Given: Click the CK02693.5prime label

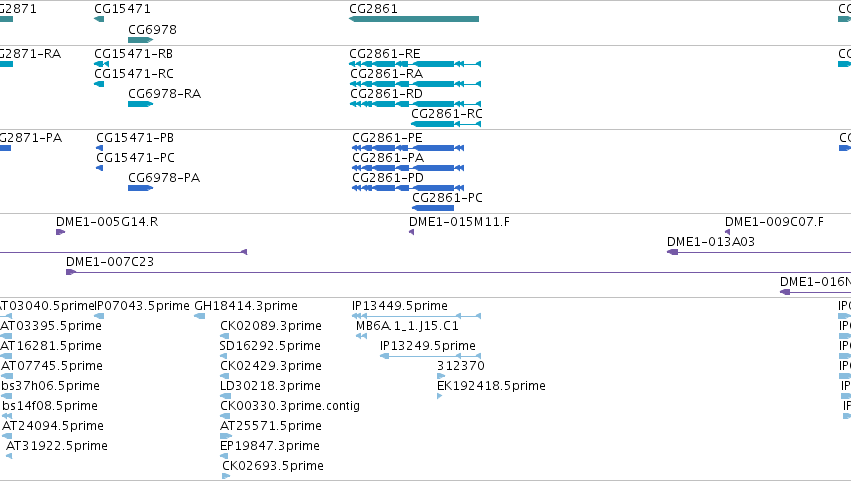Looking at the screenshot, I should click(x=273, y=466).
